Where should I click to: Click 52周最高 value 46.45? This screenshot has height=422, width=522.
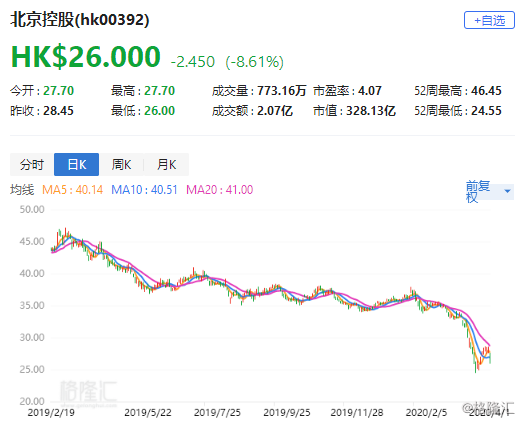[486, 91]
